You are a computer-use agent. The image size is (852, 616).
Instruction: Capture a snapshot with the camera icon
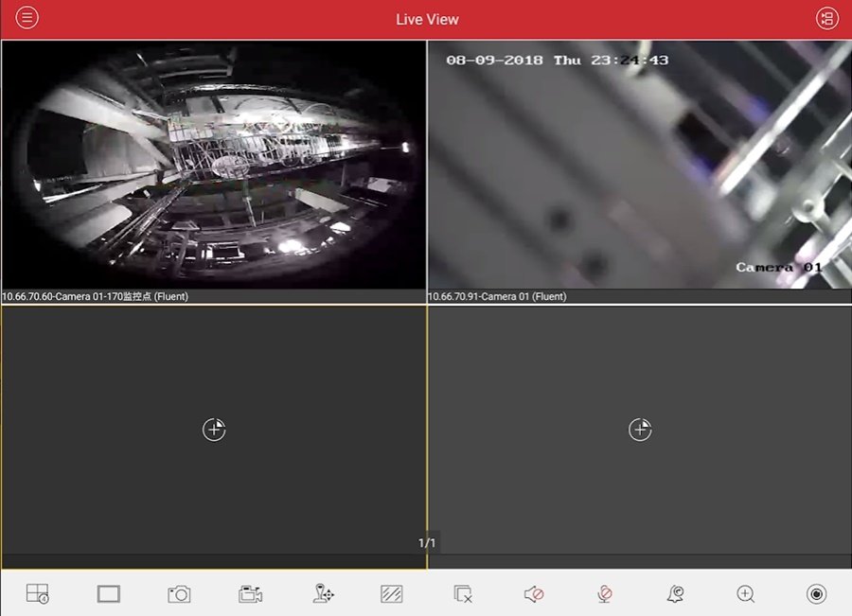pyautogui.click(x=179, y=594)
